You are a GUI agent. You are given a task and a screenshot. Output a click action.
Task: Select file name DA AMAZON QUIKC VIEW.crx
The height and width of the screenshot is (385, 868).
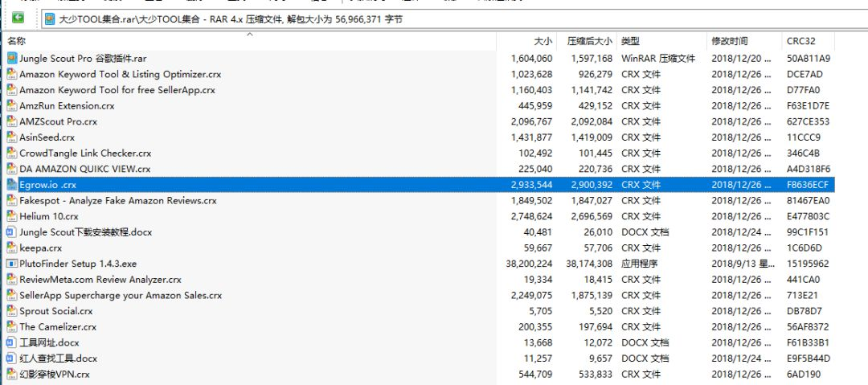(x=84, y=169)
